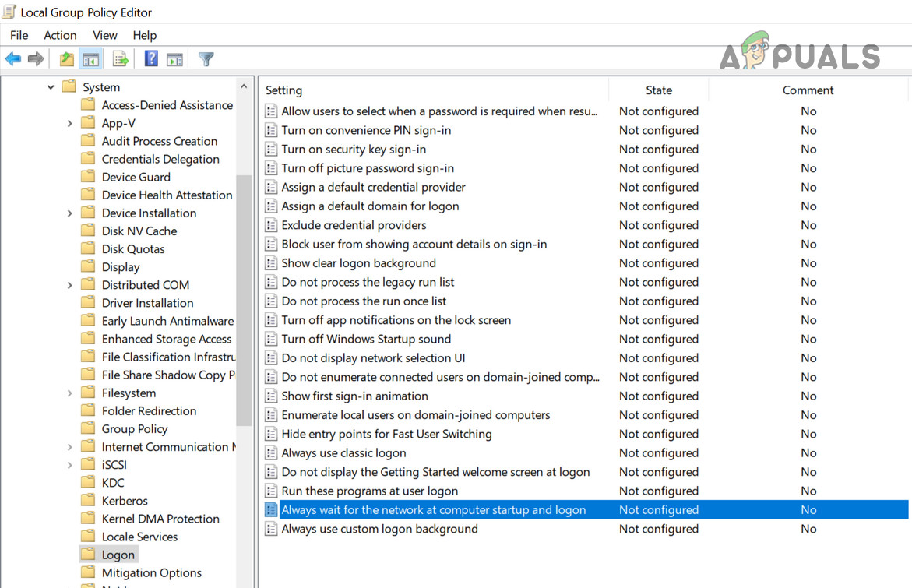Sort by the State column header
The height and width of the screenshot is (588, 912).
[x=658, y=90]
